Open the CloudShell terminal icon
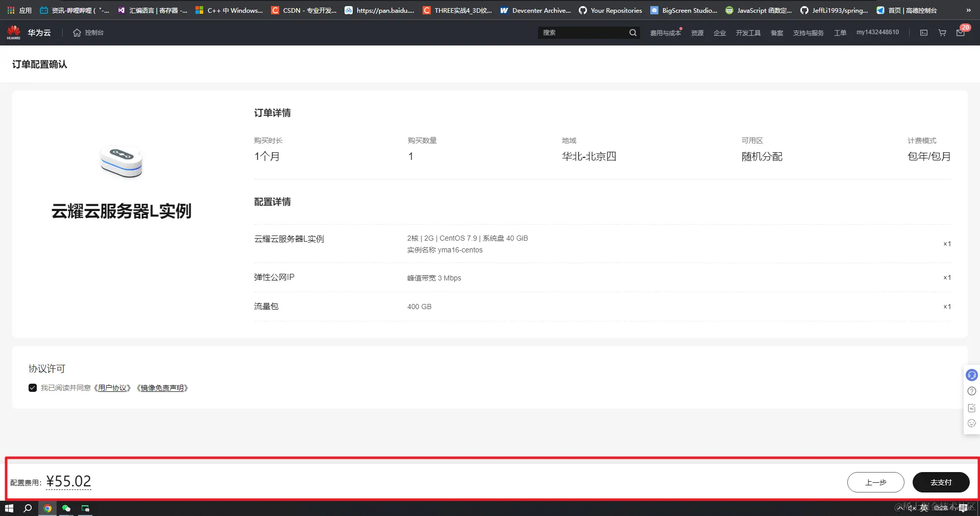This screenshot has width=980, height=516. coord(924,33)
